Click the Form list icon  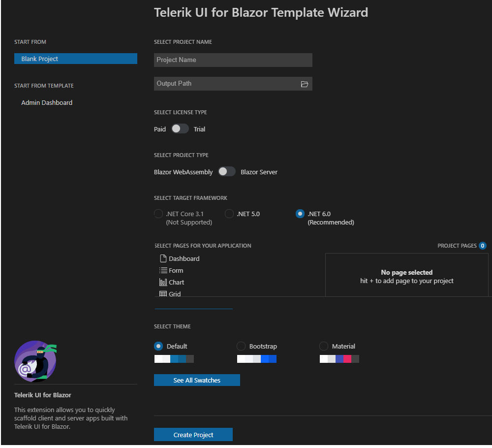(163, 271)
